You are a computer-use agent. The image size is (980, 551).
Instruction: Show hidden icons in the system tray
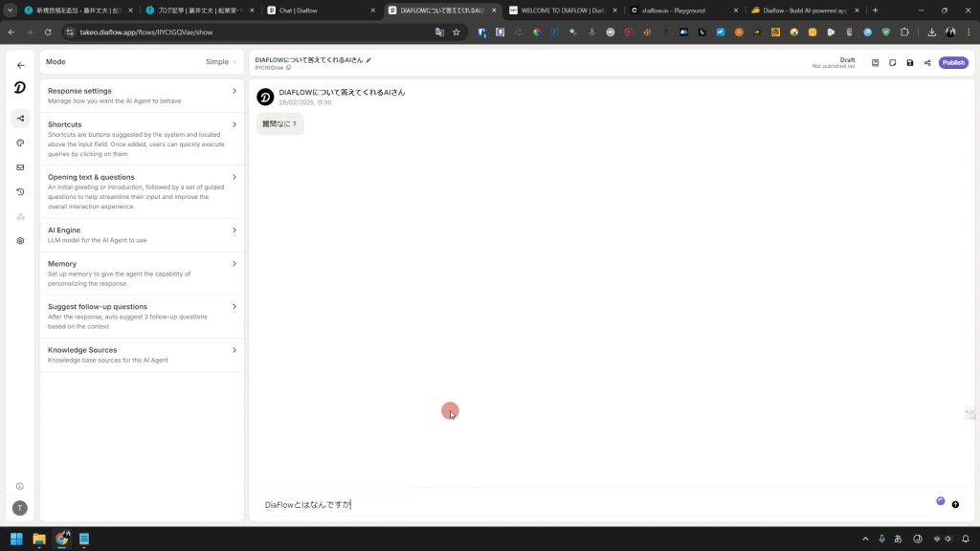point(865,539)
